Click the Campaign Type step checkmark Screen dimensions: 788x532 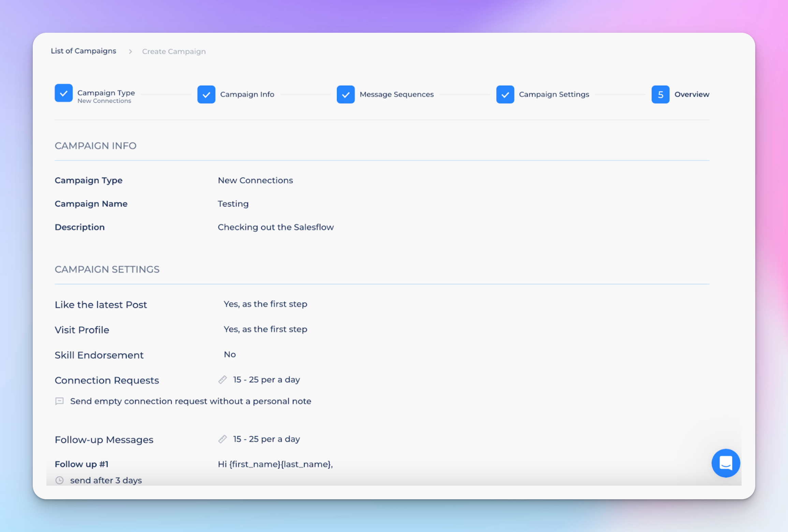point(64,93)
